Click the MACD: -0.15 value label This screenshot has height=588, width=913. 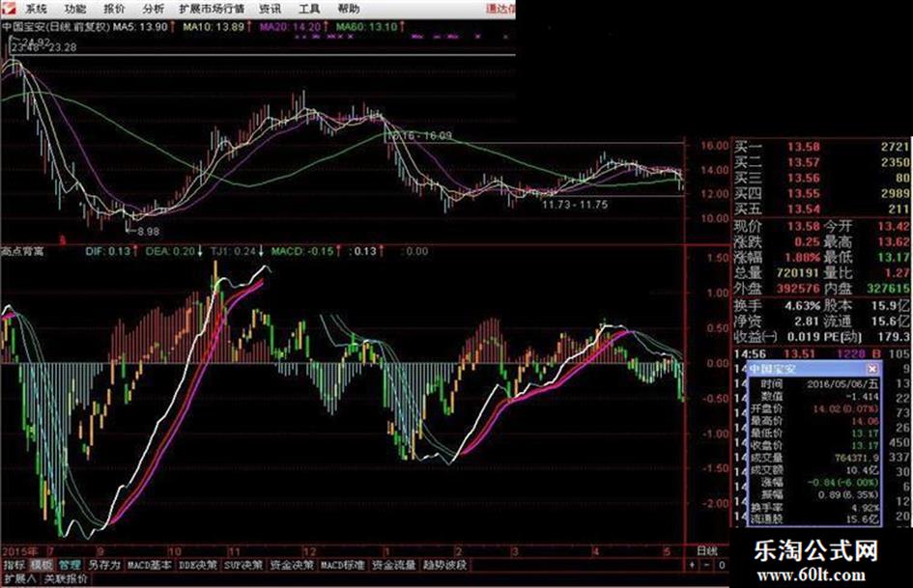pyautogui.click(x=302, y=251)
